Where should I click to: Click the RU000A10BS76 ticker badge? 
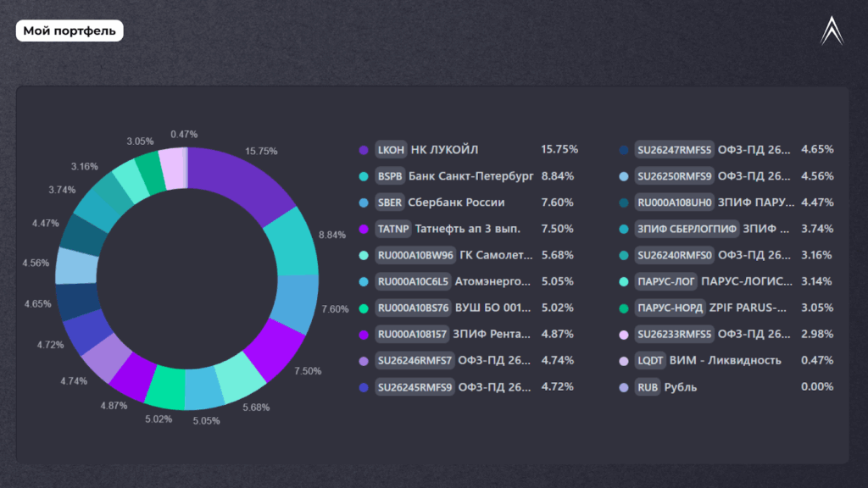413,308
